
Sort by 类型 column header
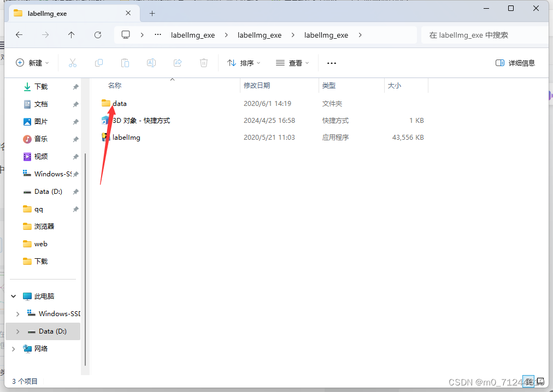coord(329,86)
